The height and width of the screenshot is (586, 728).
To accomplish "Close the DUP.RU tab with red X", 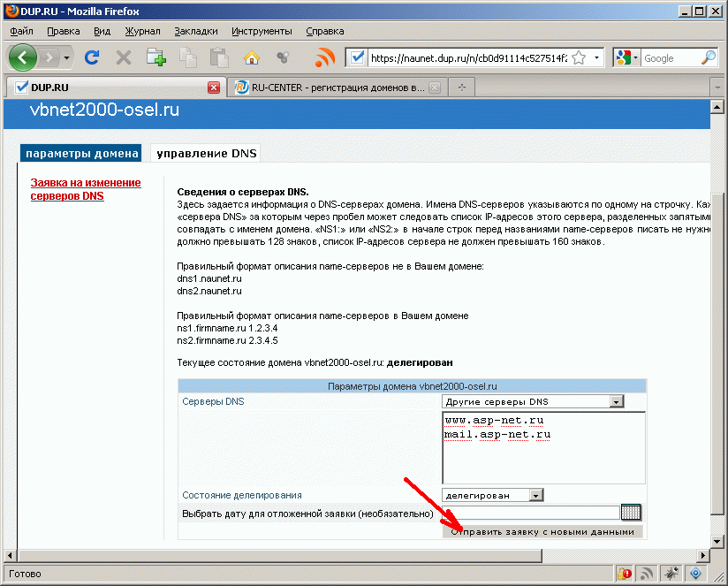I will pyautogui.click(x=214, y=88).
